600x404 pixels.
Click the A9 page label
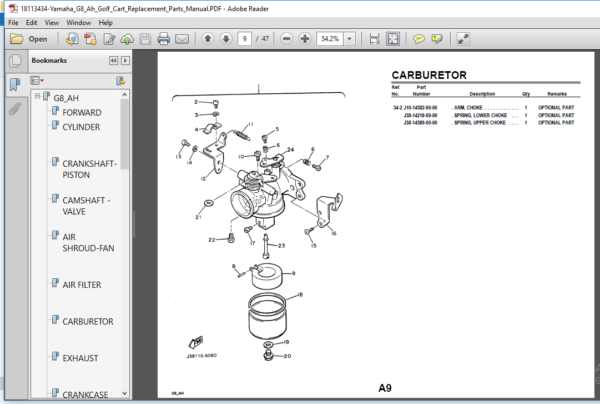[385, 388]
